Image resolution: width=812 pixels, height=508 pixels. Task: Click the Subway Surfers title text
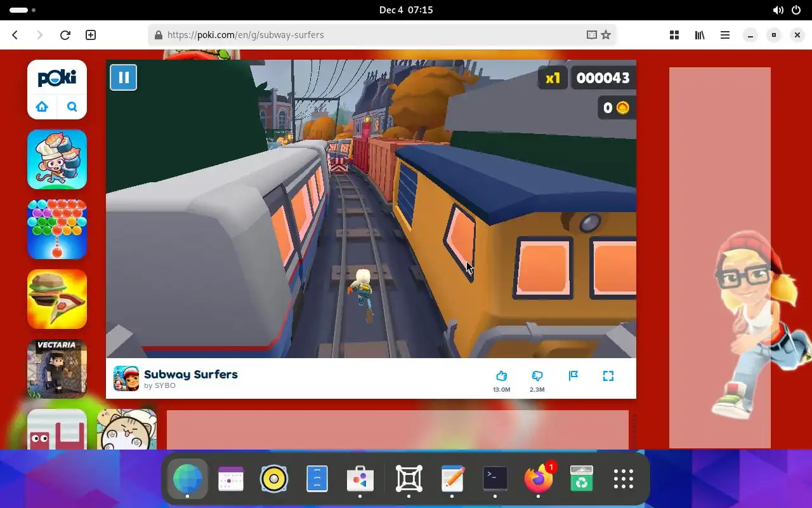191,374
